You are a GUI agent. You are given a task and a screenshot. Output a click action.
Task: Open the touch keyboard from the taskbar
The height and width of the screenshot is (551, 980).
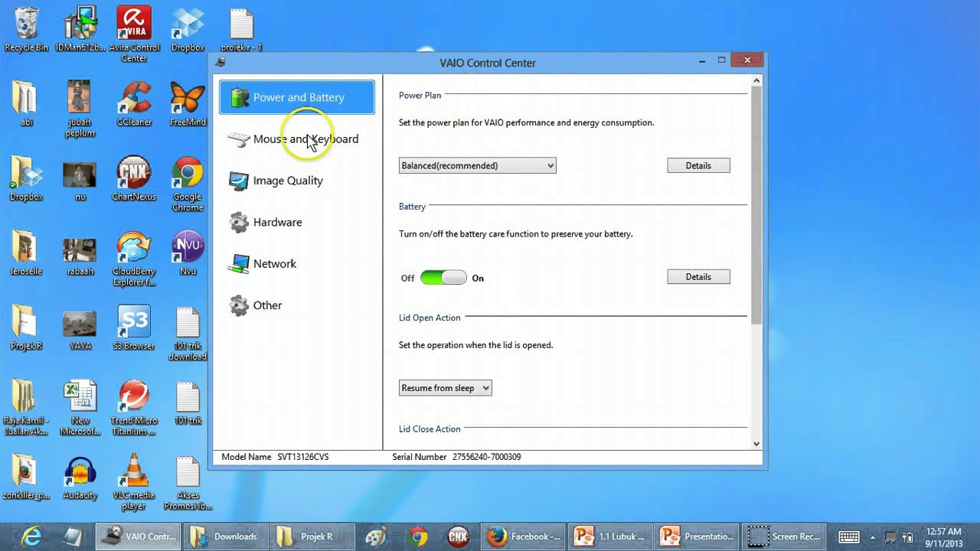pos(849,536)
